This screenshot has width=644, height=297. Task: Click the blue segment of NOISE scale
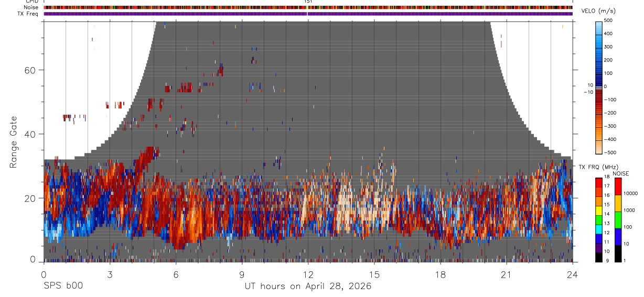point(618,237)
